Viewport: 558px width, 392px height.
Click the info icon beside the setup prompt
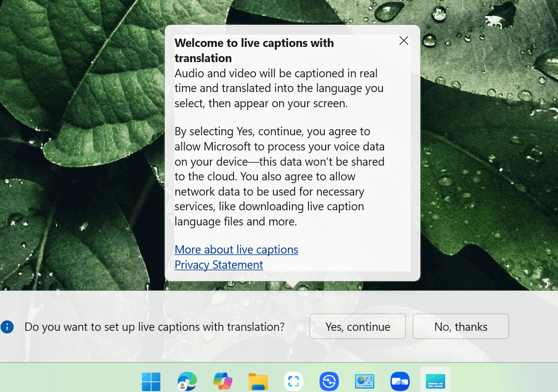[7, 327]
